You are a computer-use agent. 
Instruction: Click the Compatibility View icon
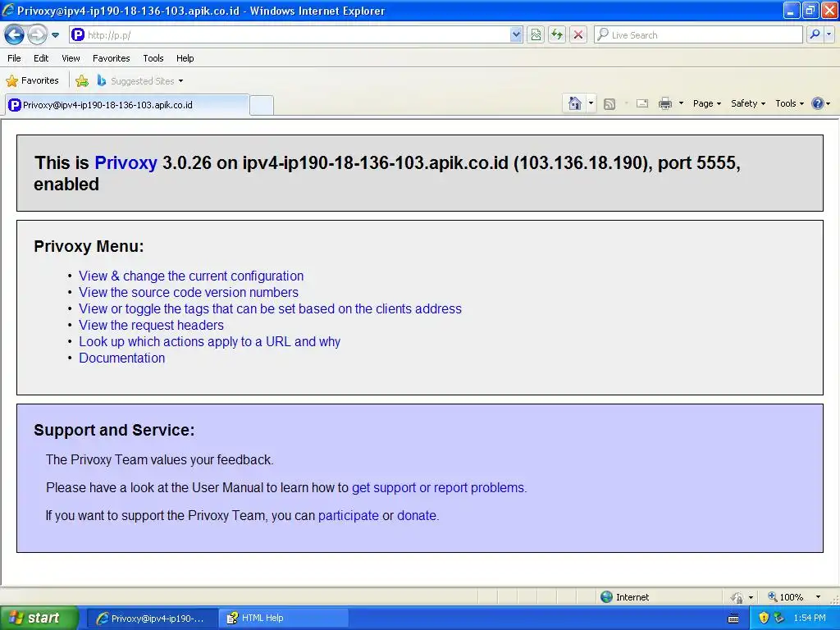[x=536, y=34]
